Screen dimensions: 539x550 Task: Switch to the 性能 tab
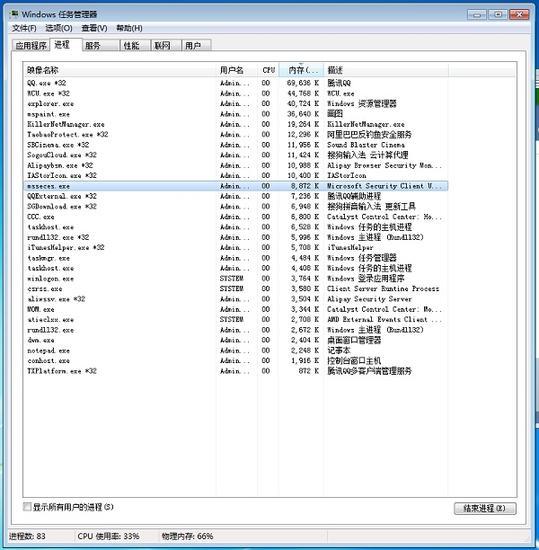tap(135, 46)
